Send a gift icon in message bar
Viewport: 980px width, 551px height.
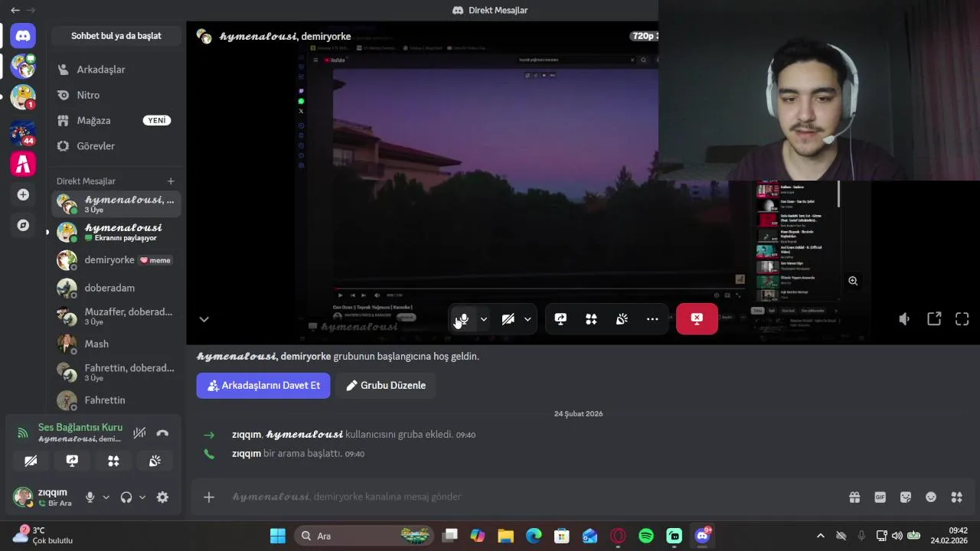(854, 497)
